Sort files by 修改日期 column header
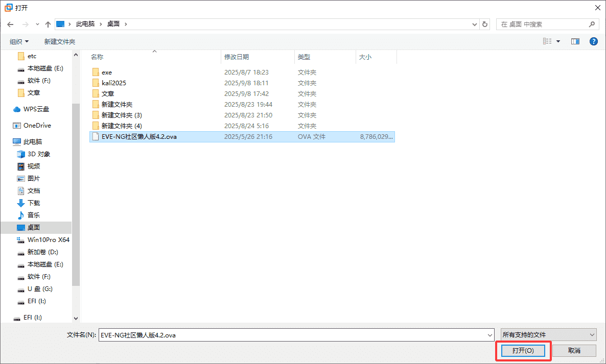 point(237,57)
